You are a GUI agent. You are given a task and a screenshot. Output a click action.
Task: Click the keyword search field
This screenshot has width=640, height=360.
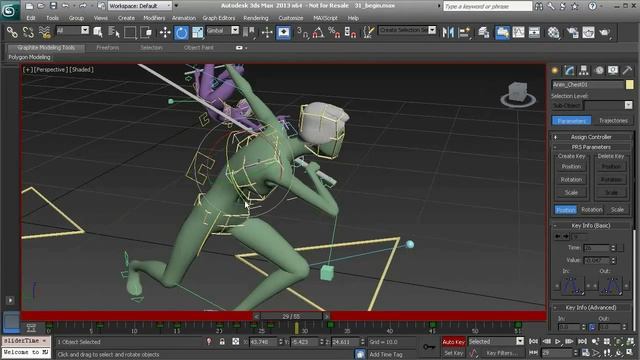pos(487,6)
